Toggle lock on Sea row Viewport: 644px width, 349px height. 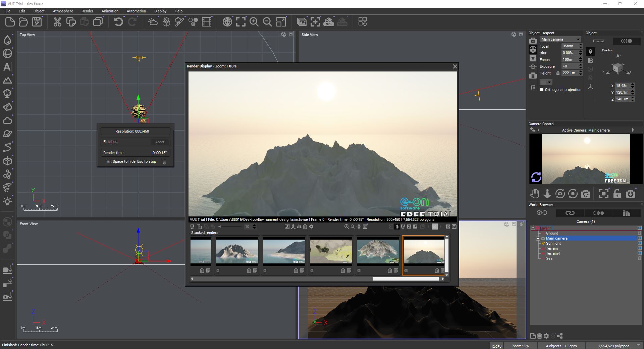[x=639, y=258]
